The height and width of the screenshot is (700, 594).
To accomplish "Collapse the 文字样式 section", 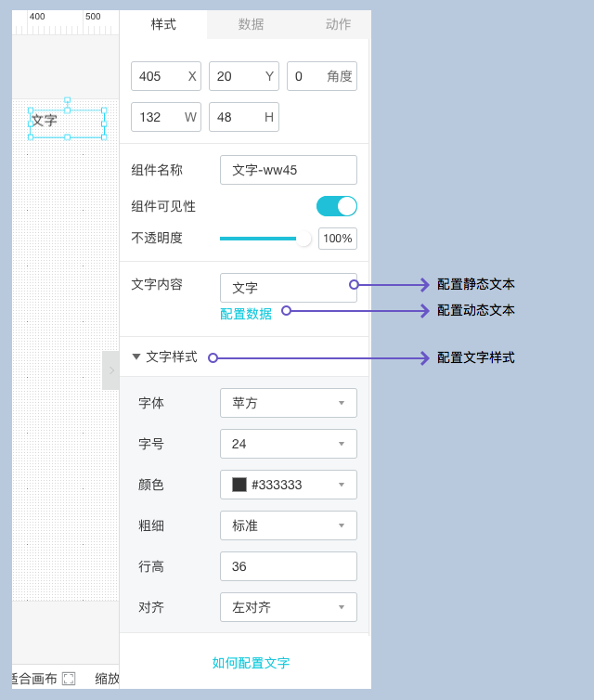I will tap(136, 356).
